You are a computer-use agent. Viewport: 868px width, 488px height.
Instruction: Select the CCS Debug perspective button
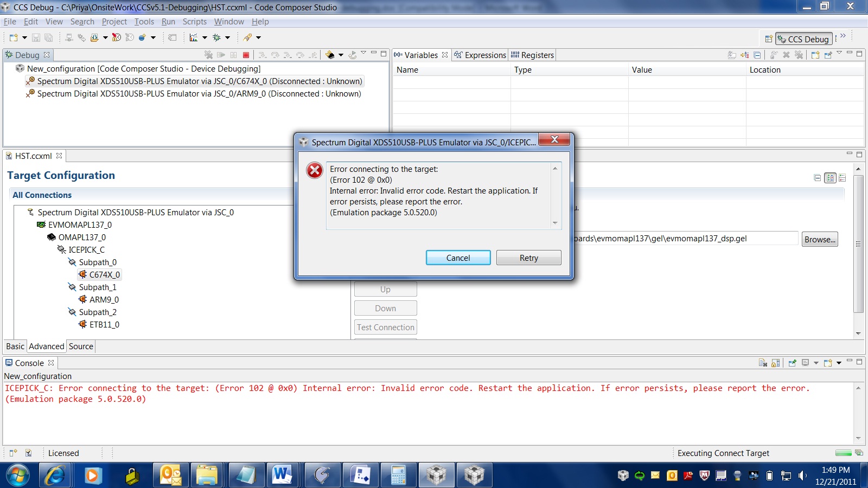803,39
